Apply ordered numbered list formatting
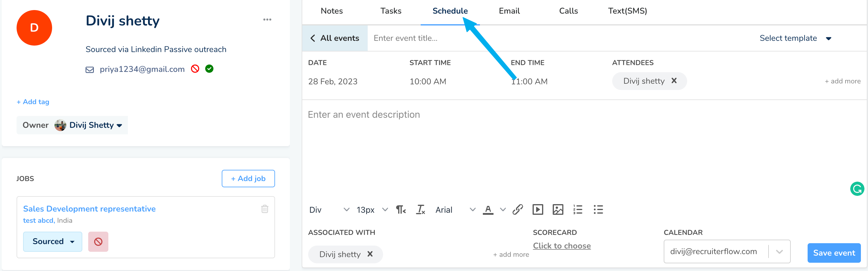868x271 pixels. click(578, 209)
